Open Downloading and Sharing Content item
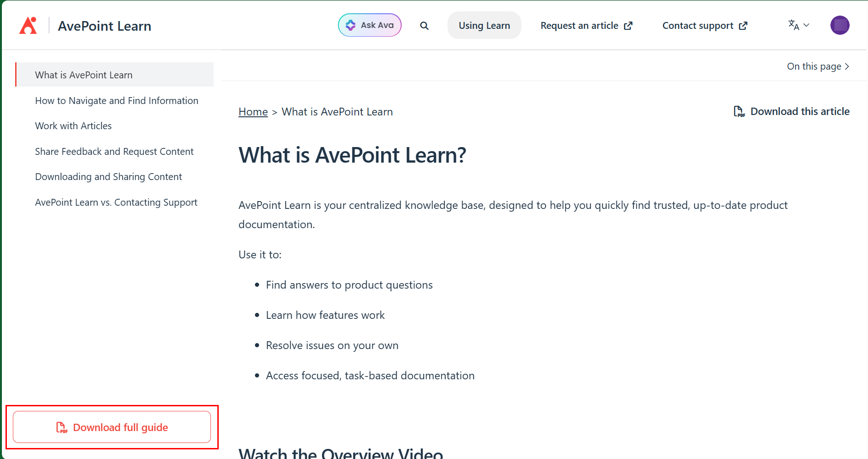 [108, 177]
